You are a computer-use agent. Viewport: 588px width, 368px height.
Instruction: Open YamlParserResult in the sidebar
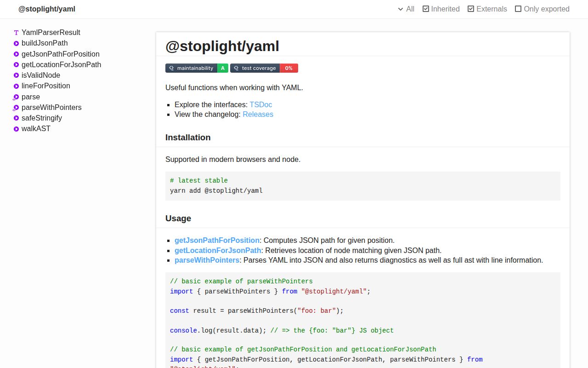pyautogui.click(x=51, y=33)
